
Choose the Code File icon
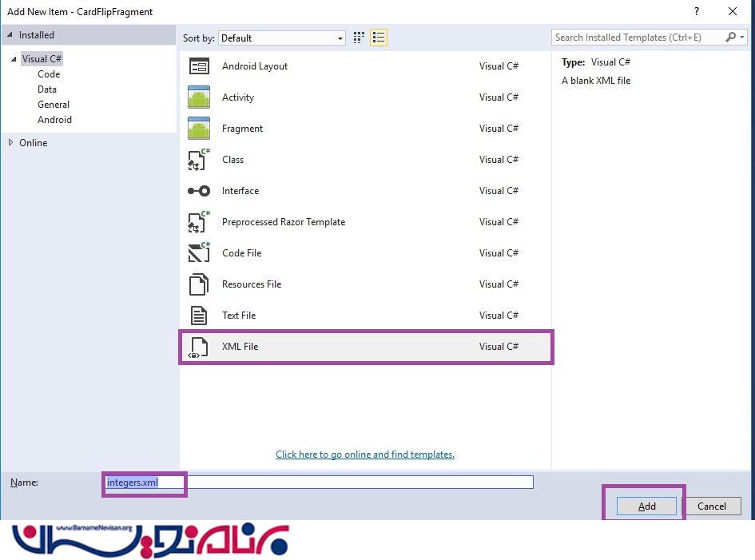tap(198, 253)
